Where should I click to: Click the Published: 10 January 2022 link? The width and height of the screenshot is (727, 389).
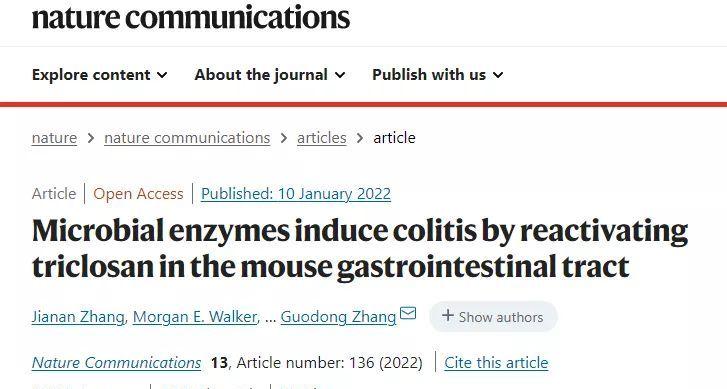click(296, 193)
